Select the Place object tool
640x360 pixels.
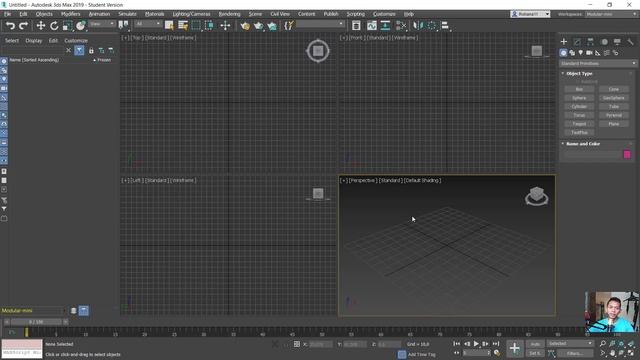[81, 26]
